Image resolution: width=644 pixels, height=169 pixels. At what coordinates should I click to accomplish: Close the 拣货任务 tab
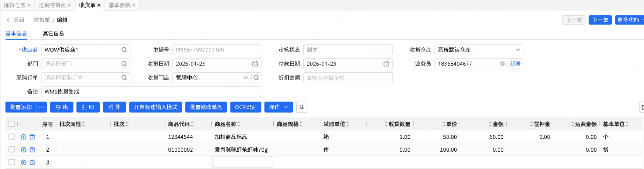[29, 5]
